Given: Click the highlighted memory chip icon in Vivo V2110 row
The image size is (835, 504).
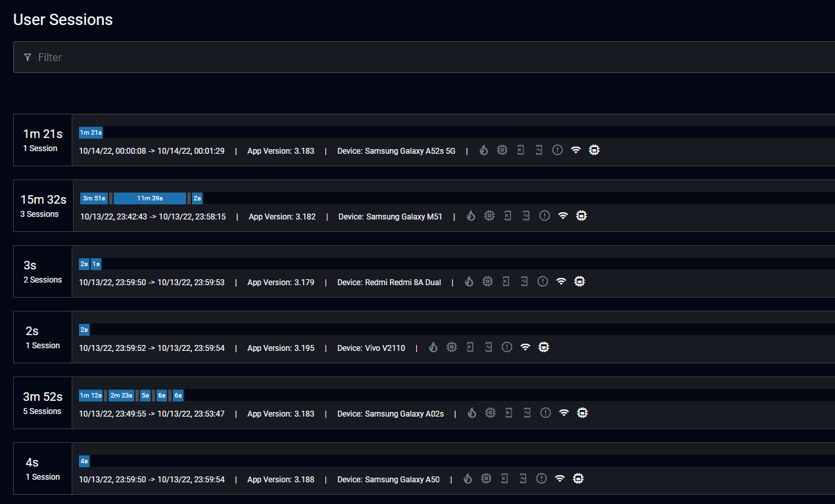Looking at the screenshot, I should pos(543,347).
